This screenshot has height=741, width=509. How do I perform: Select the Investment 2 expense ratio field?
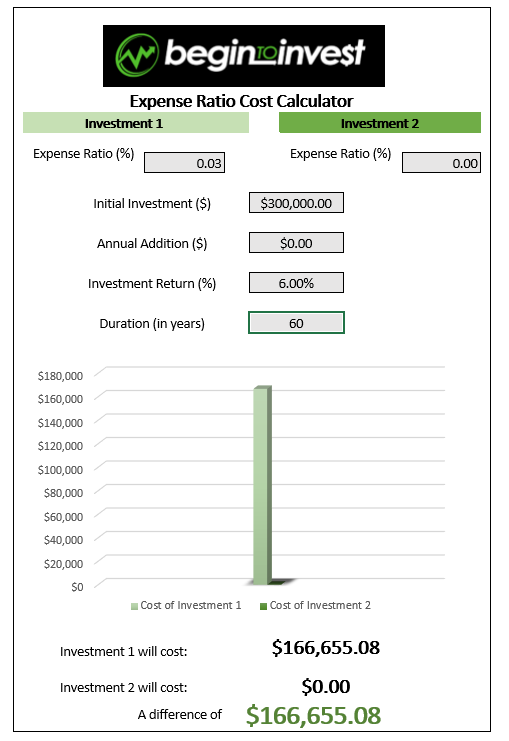click(x=441, y=163)
